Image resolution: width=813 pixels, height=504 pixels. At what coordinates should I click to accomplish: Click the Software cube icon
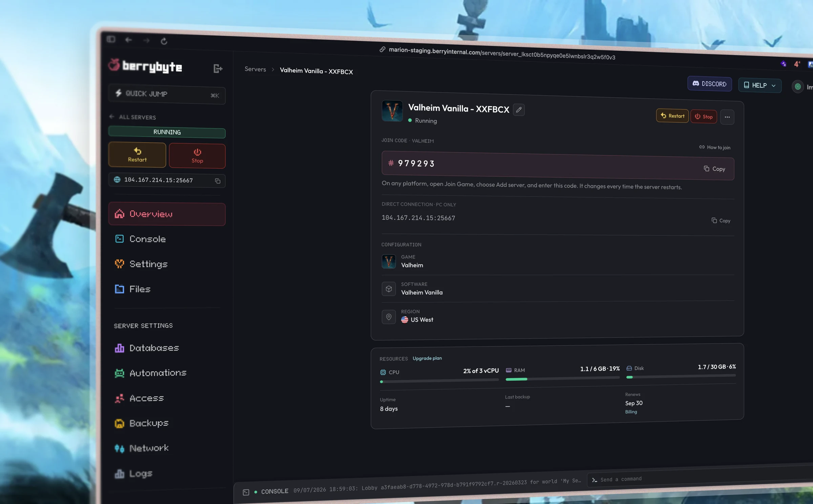(x=389, y=289)
